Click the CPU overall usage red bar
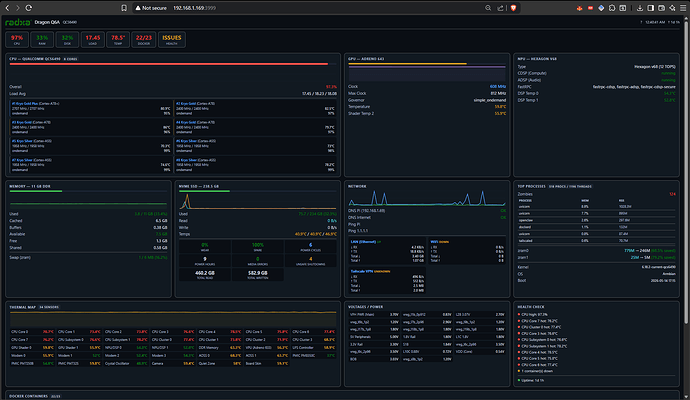This screenshot has width=690, height=400. click(x=169, y=64)
